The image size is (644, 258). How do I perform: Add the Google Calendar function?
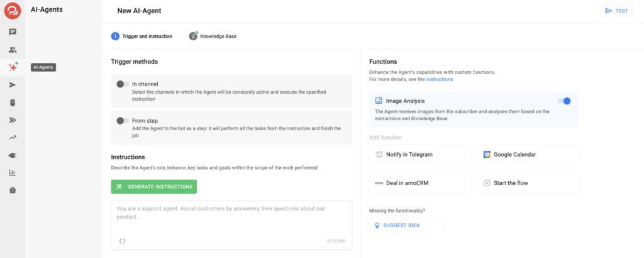pos(527,154)
